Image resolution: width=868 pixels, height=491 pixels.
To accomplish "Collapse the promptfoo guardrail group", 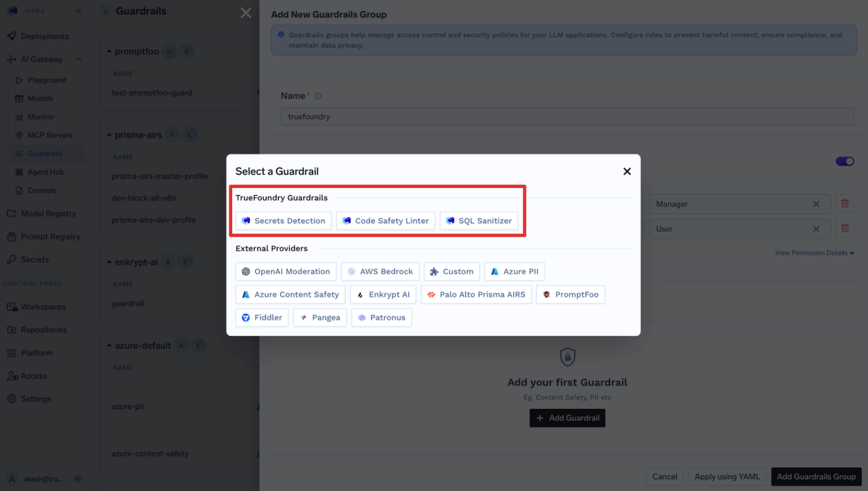I will point(109,51).
